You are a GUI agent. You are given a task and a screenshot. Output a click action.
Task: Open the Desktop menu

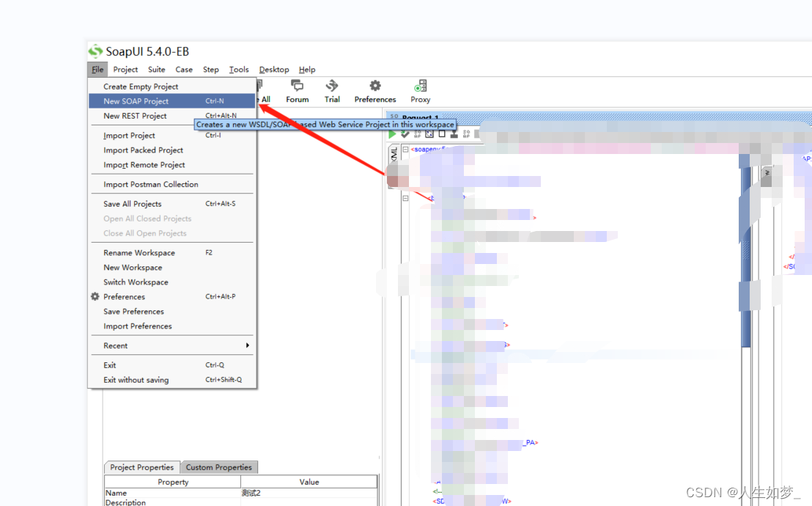(x=274, y=69)
